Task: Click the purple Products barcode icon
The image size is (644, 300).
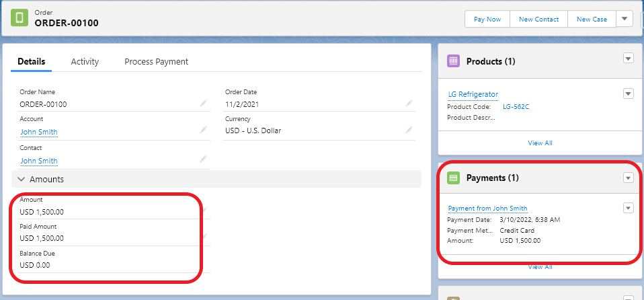Action: pos(453,61)
